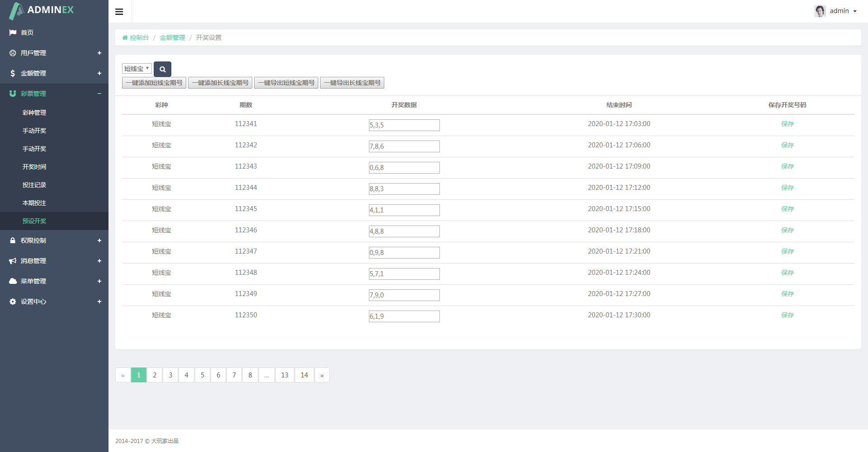Click the lock icon for 权限控制
868x452 pixels.
coord(13,240)
